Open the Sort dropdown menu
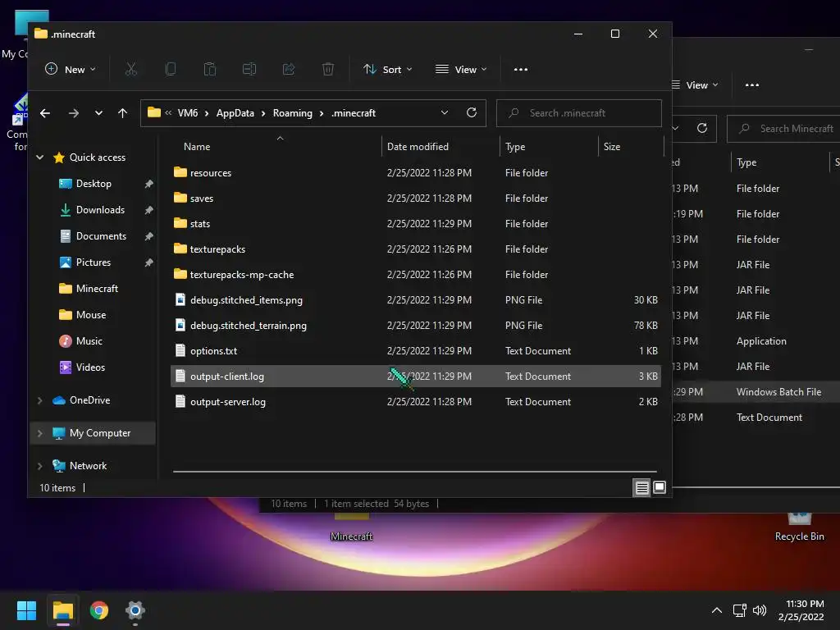 388,69
